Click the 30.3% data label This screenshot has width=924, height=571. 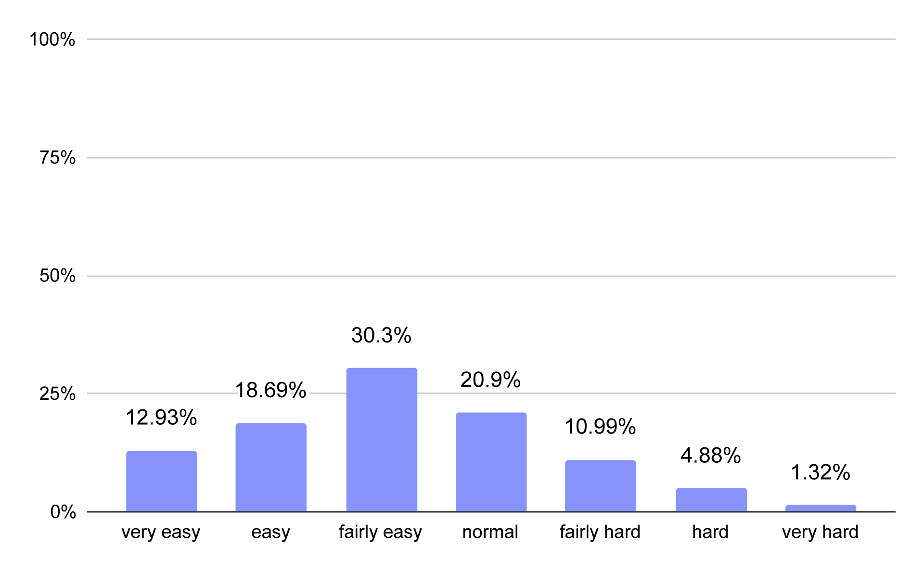(381, 335)
